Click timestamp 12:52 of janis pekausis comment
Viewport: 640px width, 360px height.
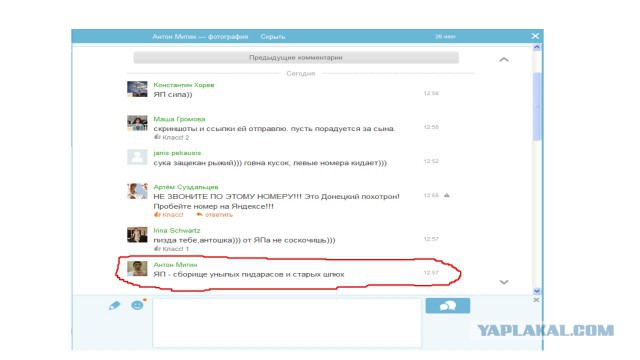tap(431, 161)
